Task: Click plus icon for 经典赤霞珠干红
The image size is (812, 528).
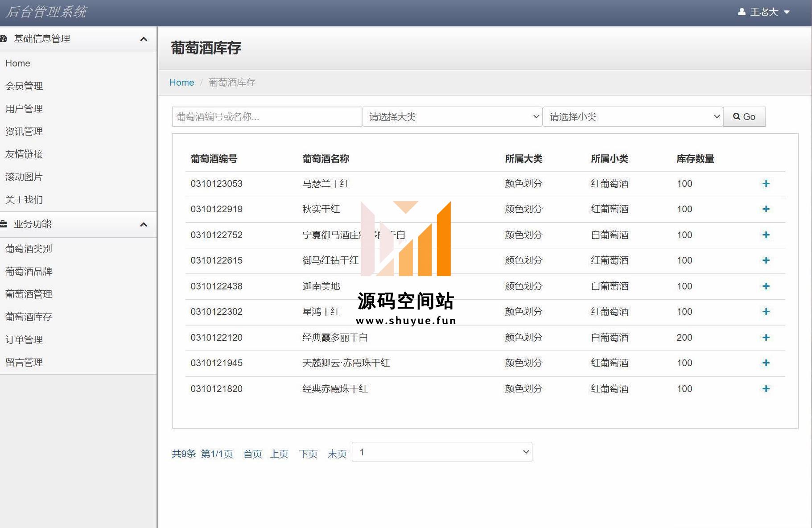Action: pos(766,389)
